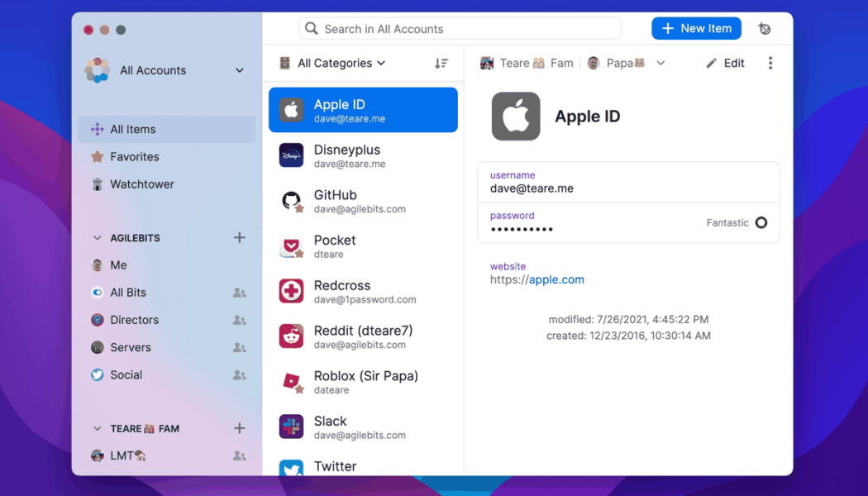This screenshot has width=868, height=496.
Task: Click the New Item button
Action: [696, 29]
